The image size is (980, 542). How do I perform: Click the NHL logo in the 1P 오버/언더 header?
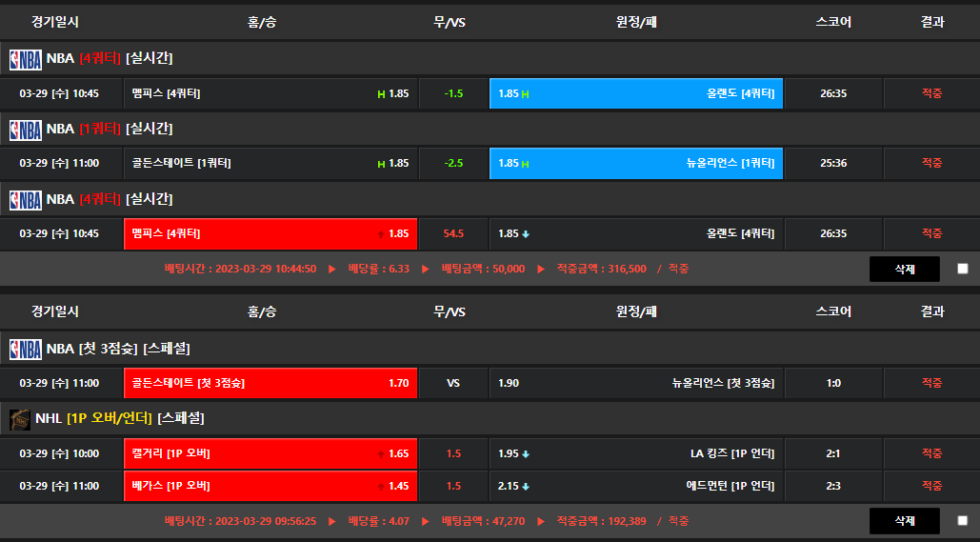pyautogui.click(x=19, y=418)
